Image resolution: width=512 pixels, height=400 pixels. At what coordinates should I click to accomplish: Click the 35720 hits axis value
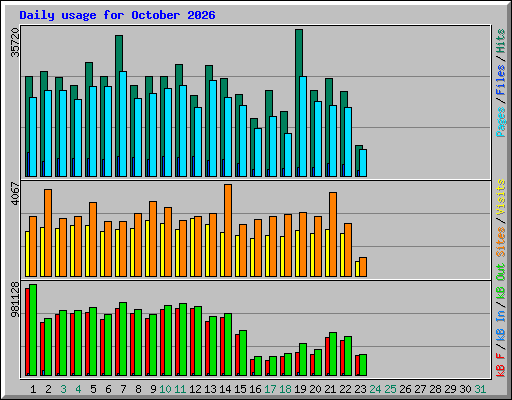pyautogui.click(x=15, y=42)
